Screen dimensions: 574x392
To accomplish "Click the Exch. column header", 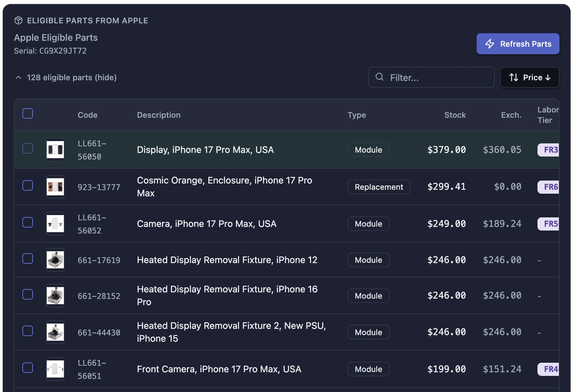I will [x=511, y=115].
